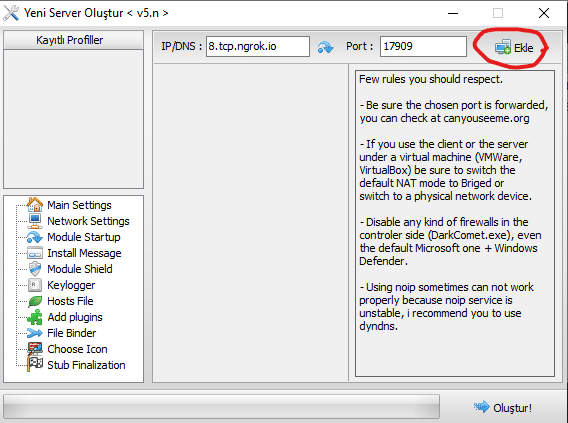Focus the IP/DNS input field
Screen dimensions: 568x423
coord(258,46)
